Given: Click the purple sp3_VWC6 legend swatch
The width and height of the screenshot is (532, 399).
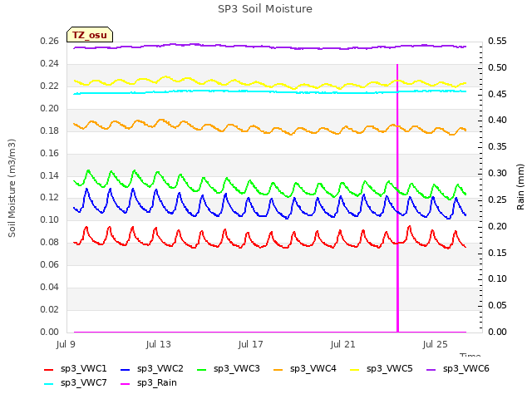Looking at the screenshot, I should tap(431, 369).
